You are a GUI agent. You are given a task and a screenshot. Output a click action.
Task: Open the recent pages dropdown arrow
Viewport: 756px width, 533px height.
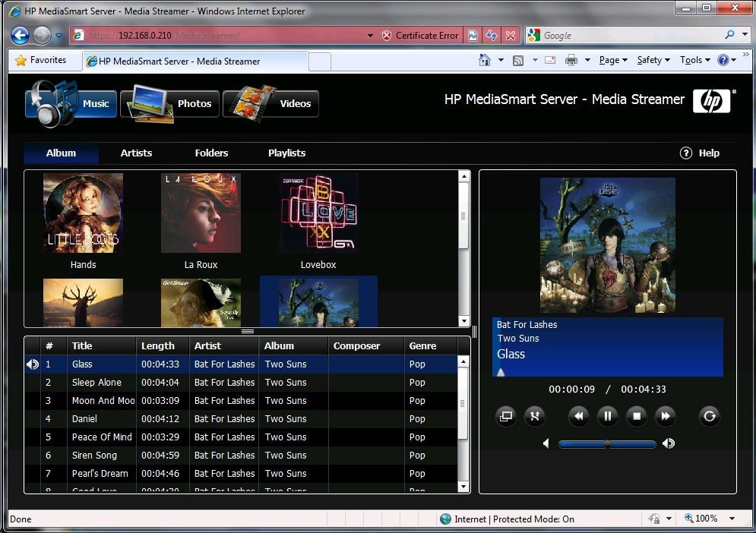(x=59, y=35)
